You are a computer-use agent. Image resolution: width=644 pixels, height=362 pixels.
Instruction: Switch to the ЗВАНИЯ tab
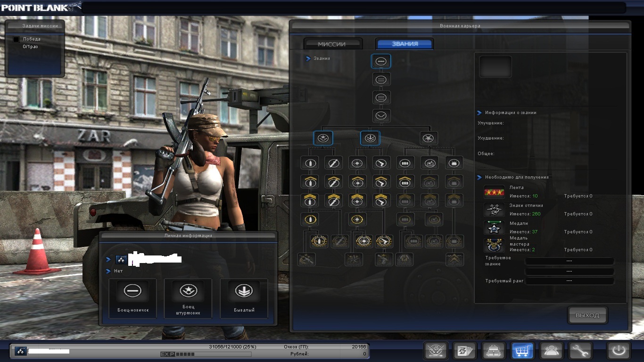[x=405, y=44]
